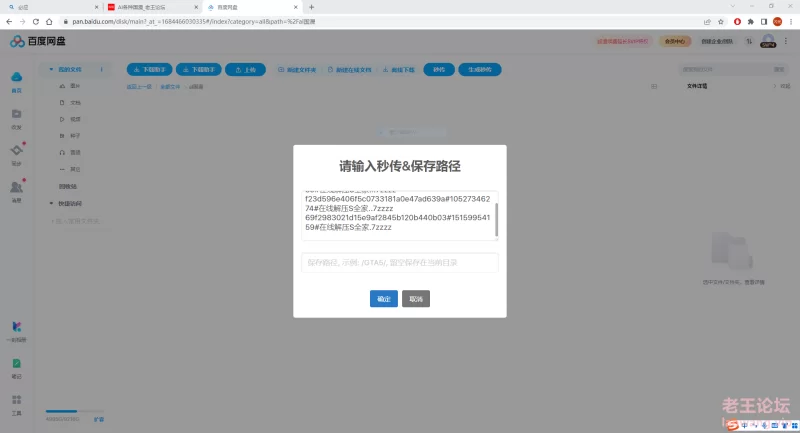Open 回收站 recycle bin

point(67,187)
